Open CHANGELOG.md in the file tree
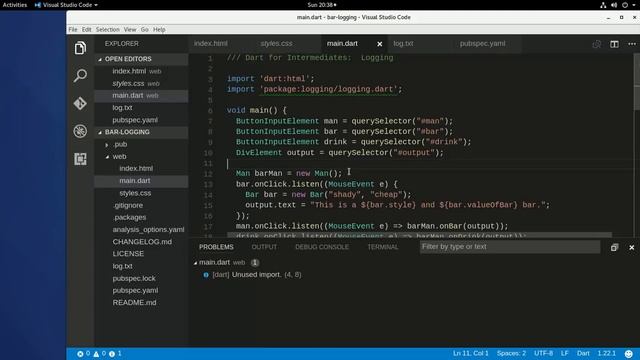The height and width of the screenshot is (360, 640). [141, 242]
